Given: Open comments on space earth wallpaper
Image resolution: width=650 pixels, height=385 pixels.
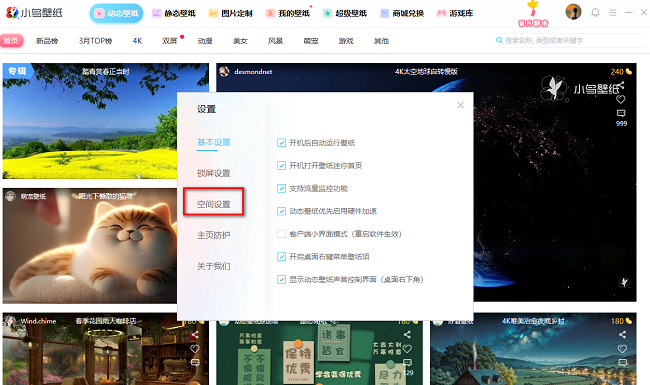Looking at the screenshot, I should click(621, 113).
